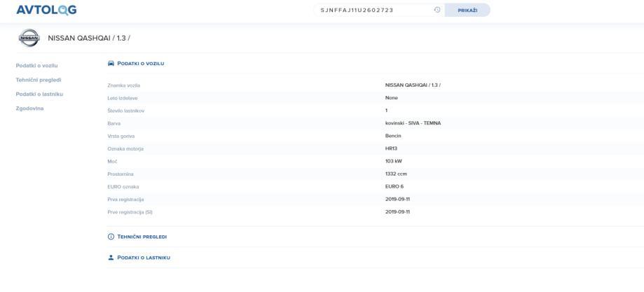The image size is (644, 292).
Task: Click the Prostornina label
Action: coord(121,174)
